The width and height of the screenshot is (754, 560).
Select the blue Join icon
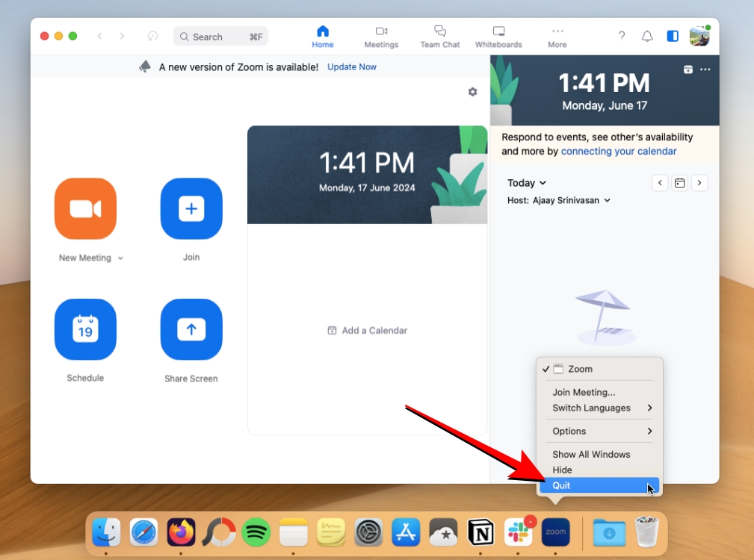point(191,209)
